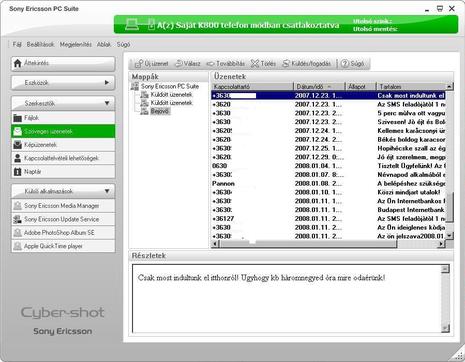Click message list horizontal scroll left arrow
The height and width of the screenshot is (362, 465).
(x=215, y=244)
